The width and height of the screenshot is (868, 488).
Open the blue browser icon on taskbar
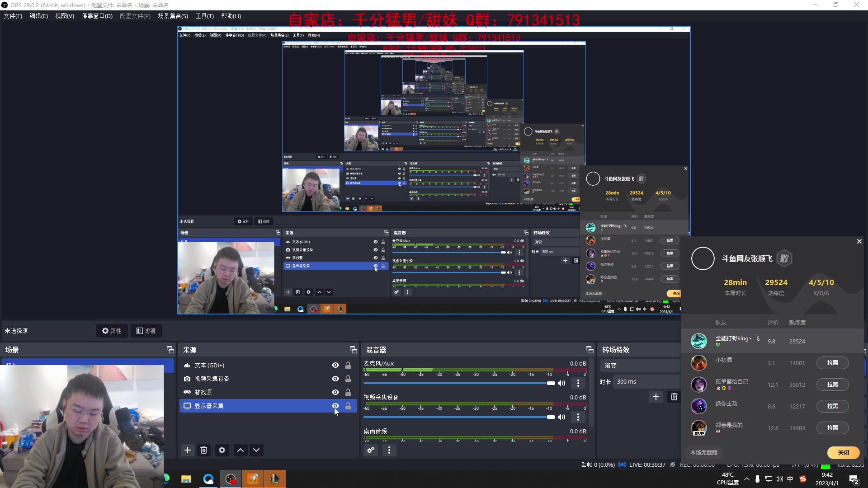[208, 479]
